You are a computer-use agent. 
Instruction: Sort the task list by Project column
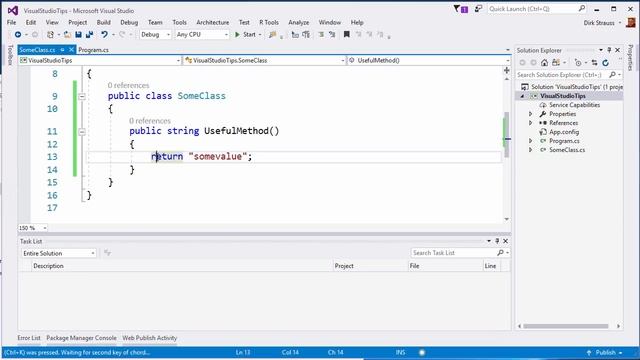pyautogui.click(x=371, y=266)
